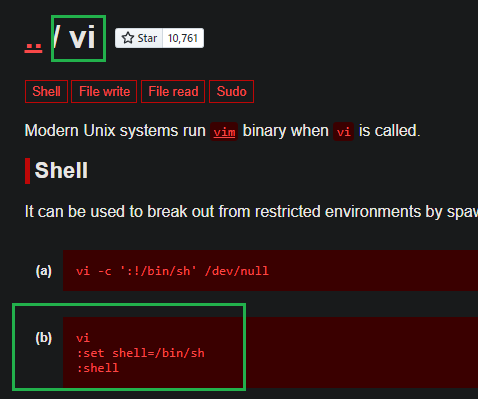Jump to the Shell function tag
The height and width of the screenshot is (399, 478).
[46, 91]
